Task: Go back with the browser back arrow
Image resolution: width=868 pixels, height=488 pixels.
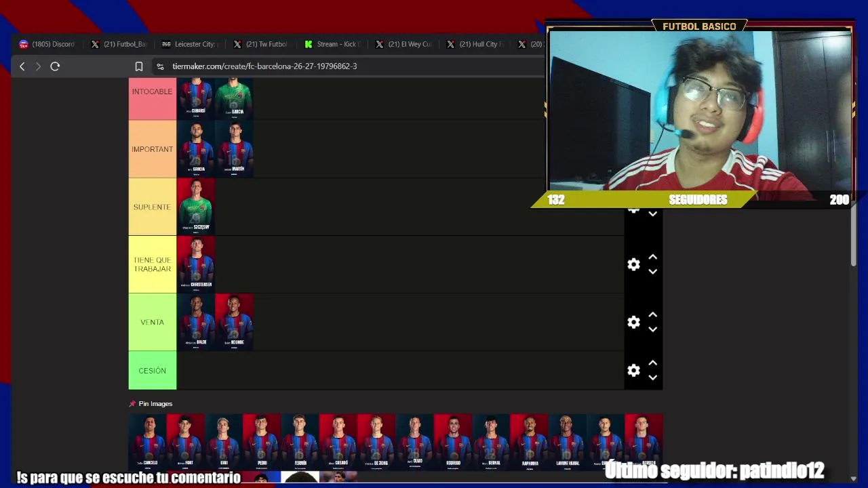Action: click(x=22, y=66)
